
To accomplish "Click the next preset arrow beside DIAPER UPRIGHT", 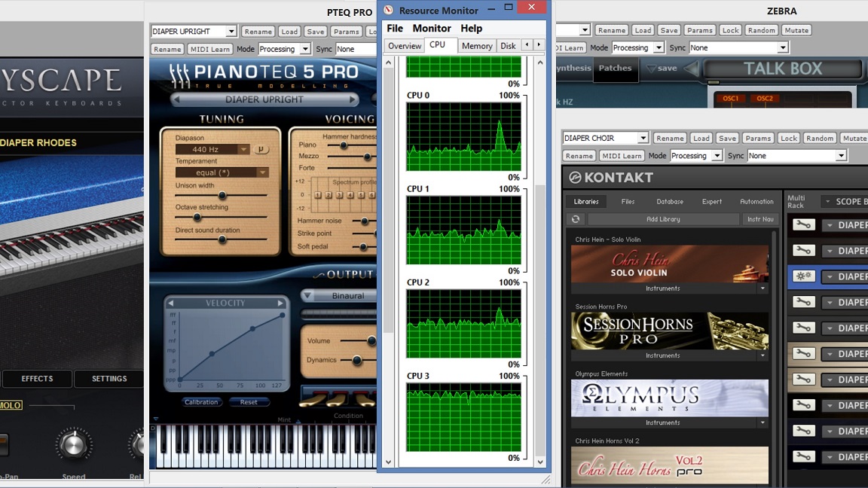I will tap(352, 99).
